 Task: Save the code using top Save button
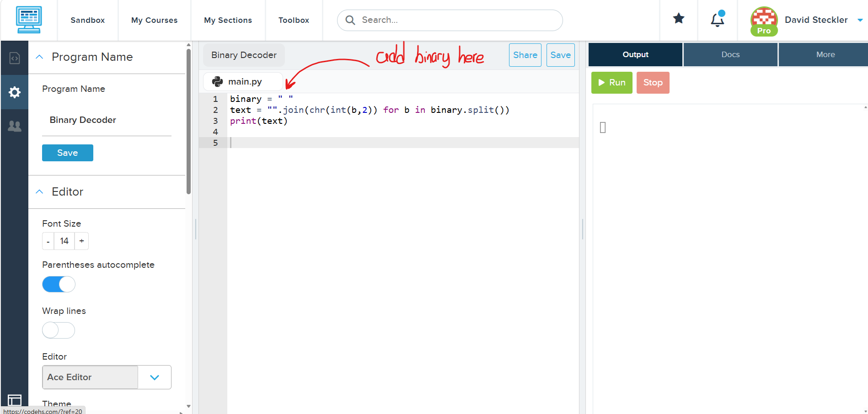tap(561, 55)
